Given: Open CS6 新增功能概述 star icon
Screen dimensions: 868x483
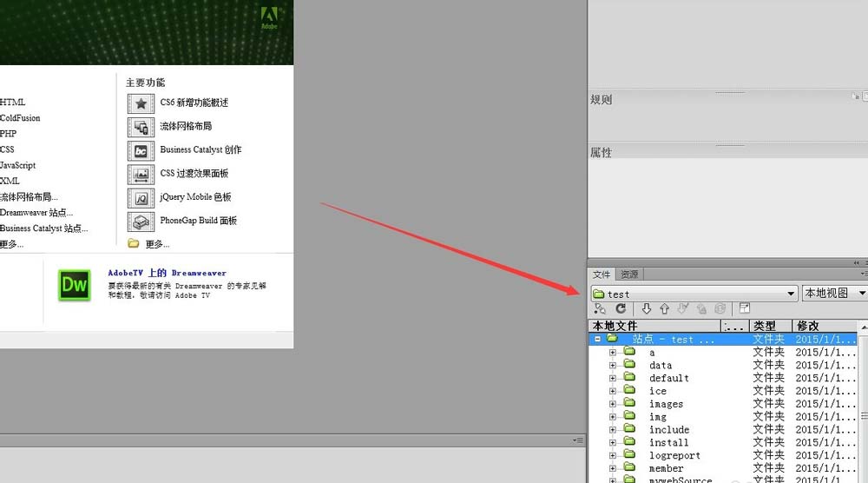Looking at the screenshot, I should pos(141,103).
